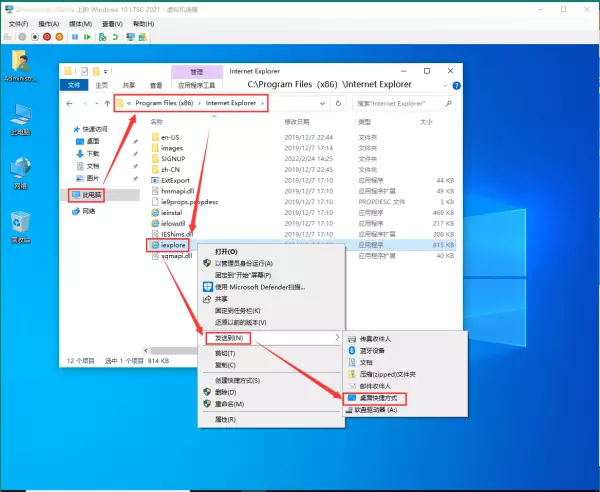Click the green Reset/Resume toolbar icon
The height and width of the screenshot is (492, 600).
(x=87, y=37)
